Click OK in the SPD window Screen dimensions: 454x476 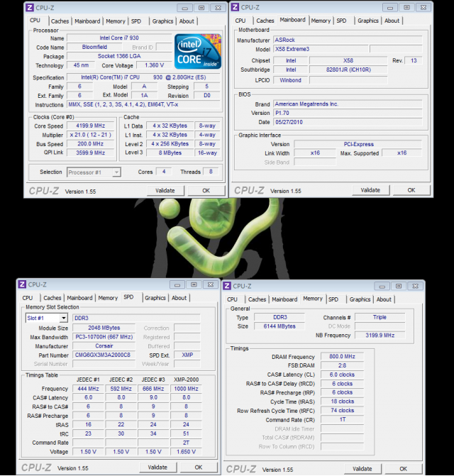coord(199,467)
